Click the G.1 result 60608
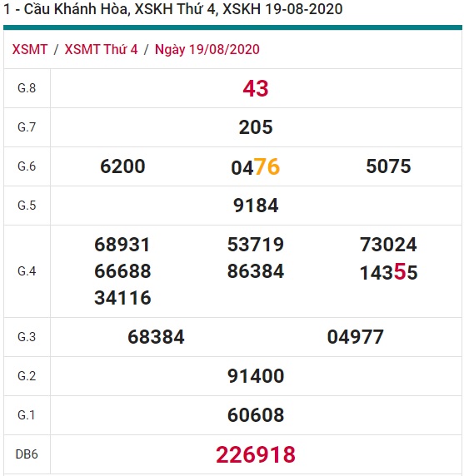Screen dimensions: 464x476 256,415
